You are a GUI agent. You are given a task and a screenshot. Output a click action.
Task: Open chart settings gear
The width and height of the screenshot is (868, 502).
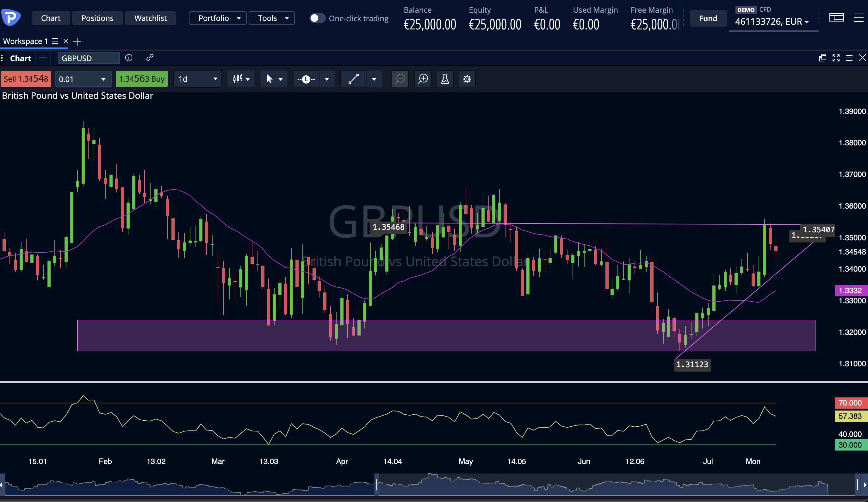(x=467, y=79)
